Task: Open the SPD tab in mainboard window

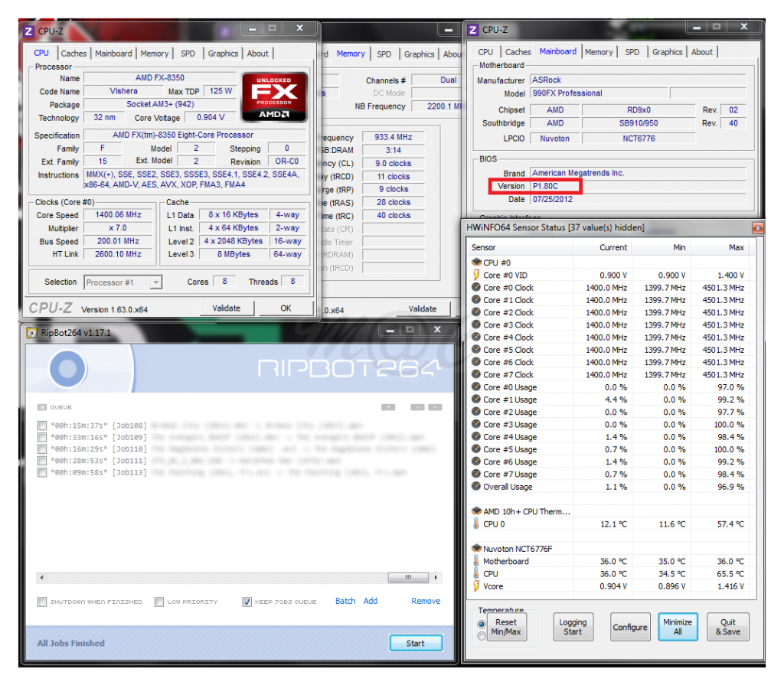Action: pos(632,52)
